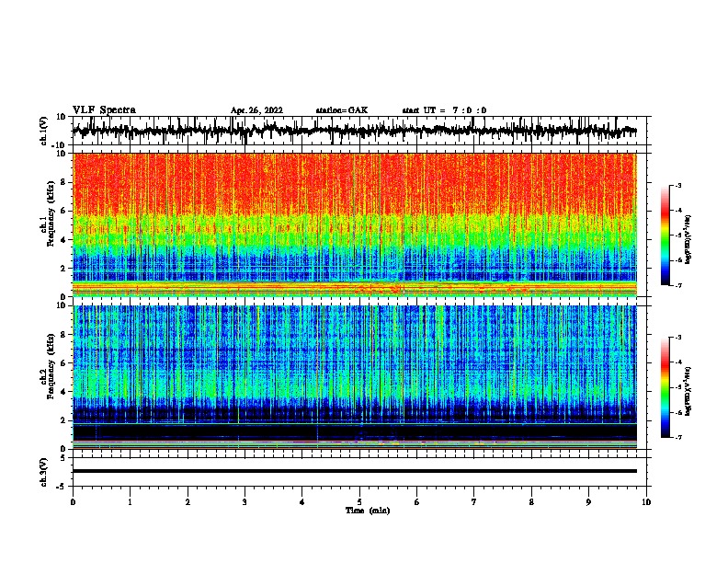Image resolution: width=728 pixels, height=563 pixels.
Task: Click the ch.1 "Frequency (kHz)" axis label
Action: tap(51, 214)
